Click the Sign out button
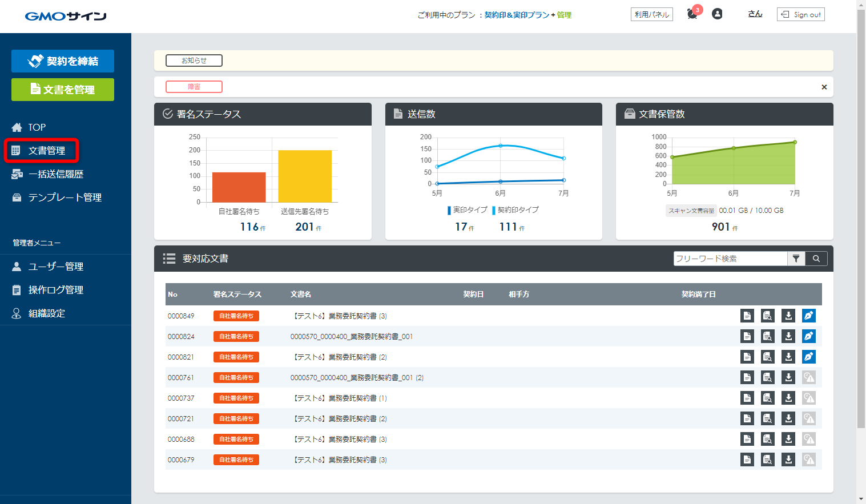The height and width of the screenshot is (504, 866). tap(800, 14)
